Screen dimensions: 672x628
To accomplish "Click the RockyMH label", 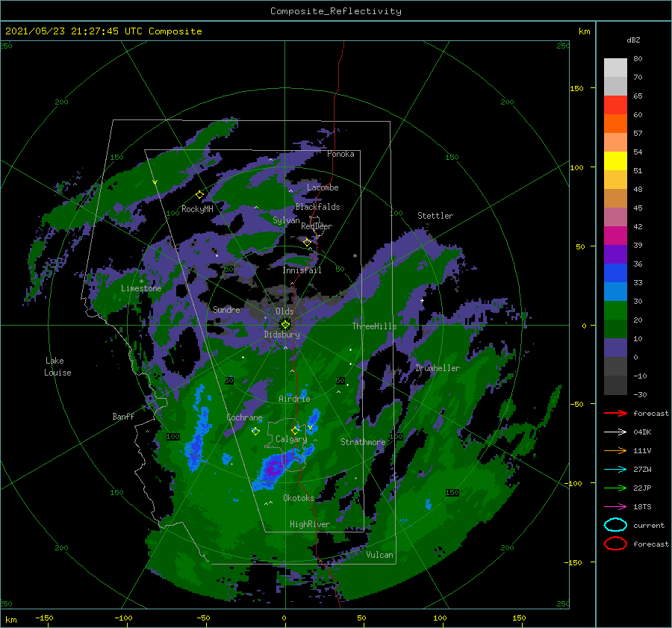I will pos(197,209).
